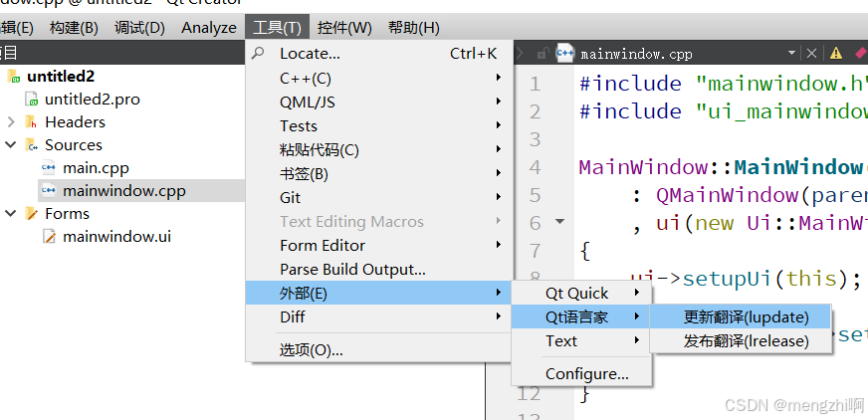
Task: Select the untitled2 project root
Action: pyautogui.click(x=61, y=76)
